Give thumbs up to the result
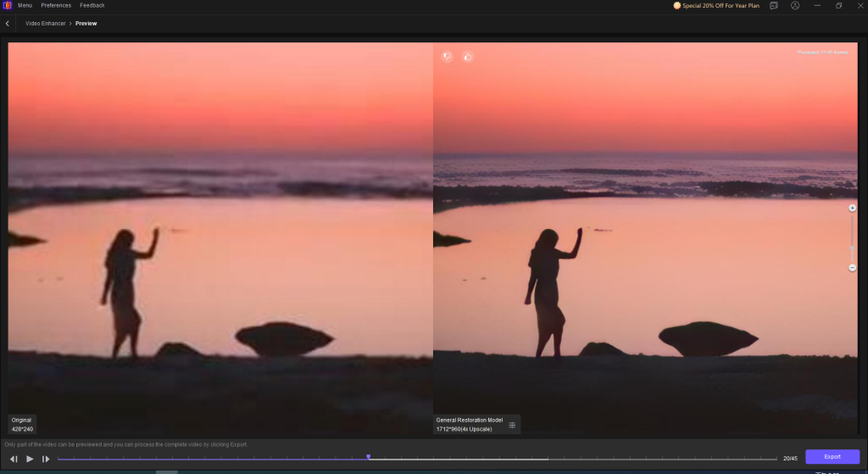The image size is (868, 474). coord(468,57)
